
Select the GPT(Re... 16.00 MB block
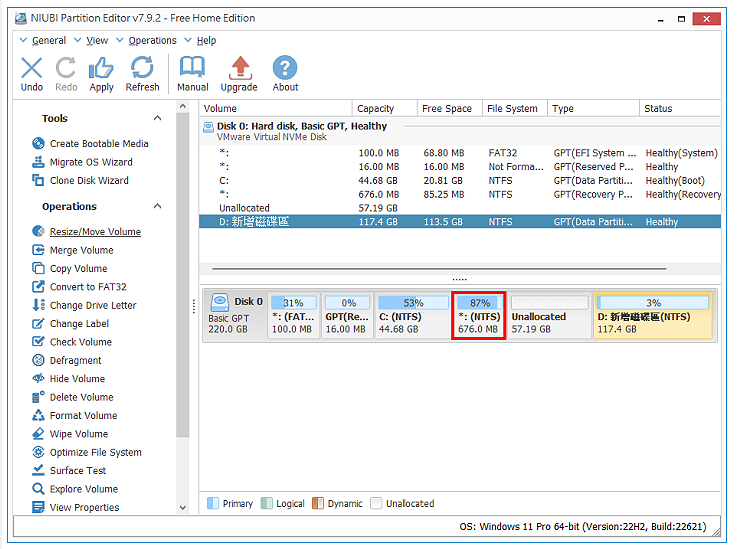(x=347, y=315)
